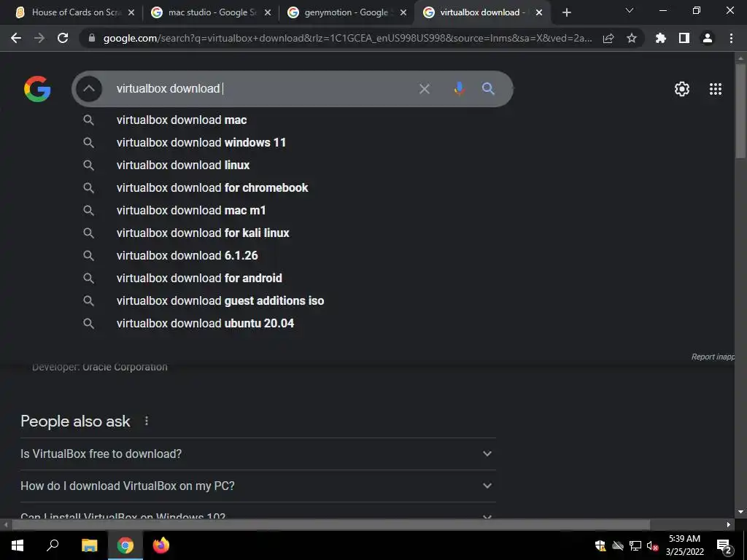The height and width of the screenshot is (560, 747).
Task: Switch to the "mac studio - Google" tab
Action: (x=211, y=12)
